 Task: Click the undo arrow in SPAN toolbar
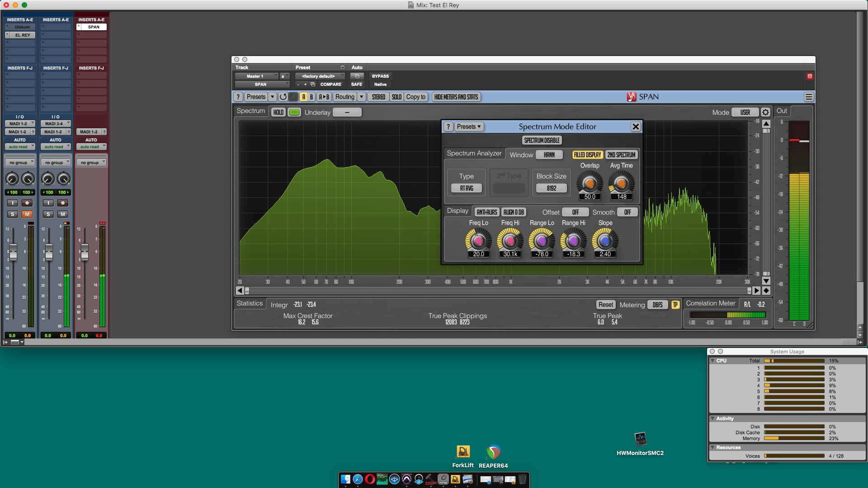point(283,97)
